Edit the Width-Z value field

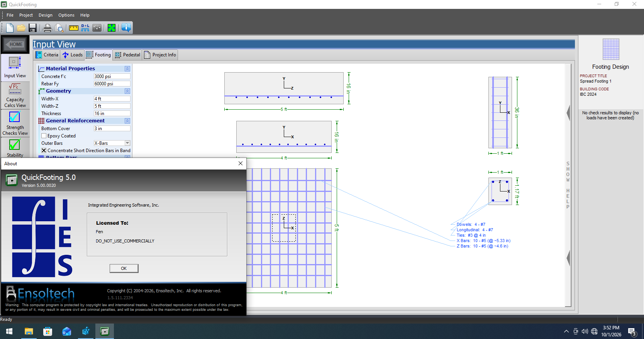[x=112, y=106]
